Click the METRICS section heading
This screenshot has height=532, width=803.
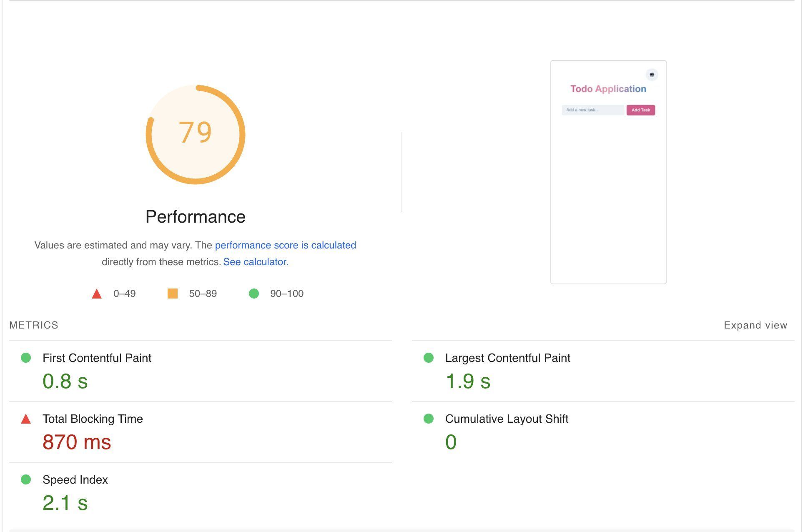34,325
